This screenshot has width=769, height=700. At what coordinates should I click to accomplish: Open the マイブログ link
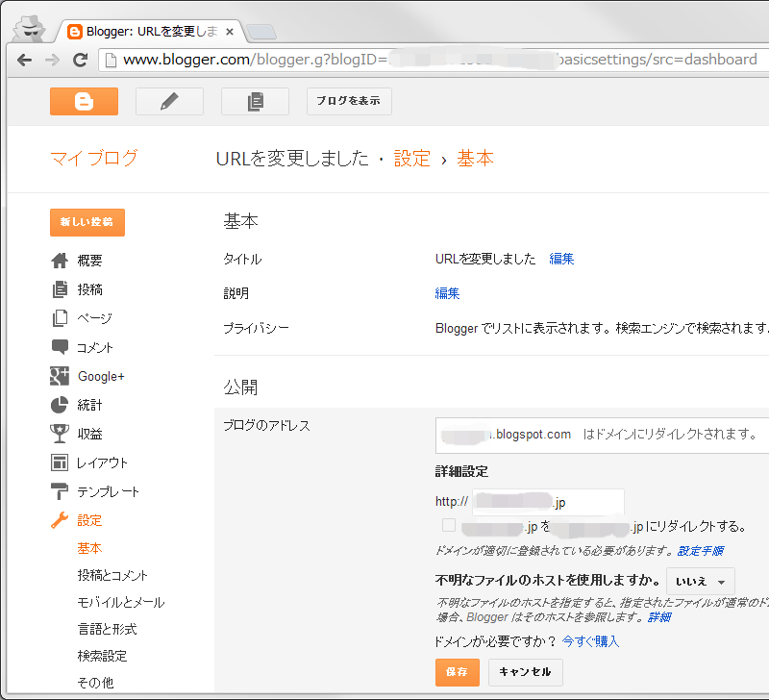coord(94,158)
